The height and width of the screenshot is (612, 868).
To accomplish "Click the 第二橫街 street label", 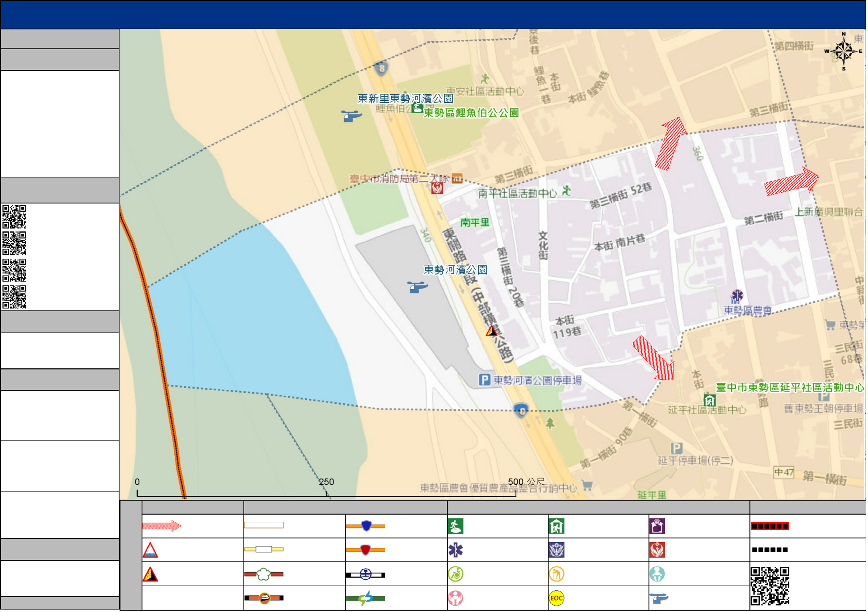I will [x=764, y=218].
